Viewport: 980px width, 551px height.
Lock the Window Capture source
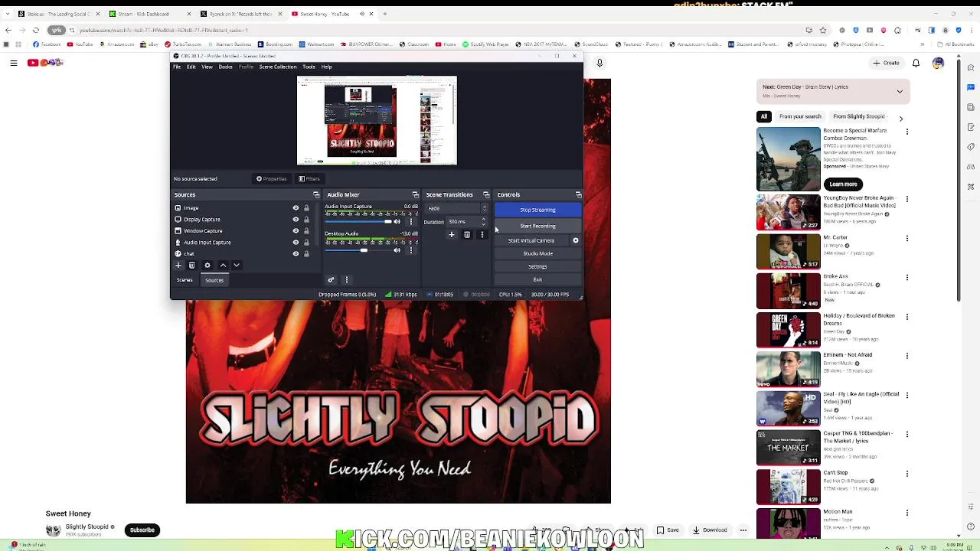click(306, 231)
